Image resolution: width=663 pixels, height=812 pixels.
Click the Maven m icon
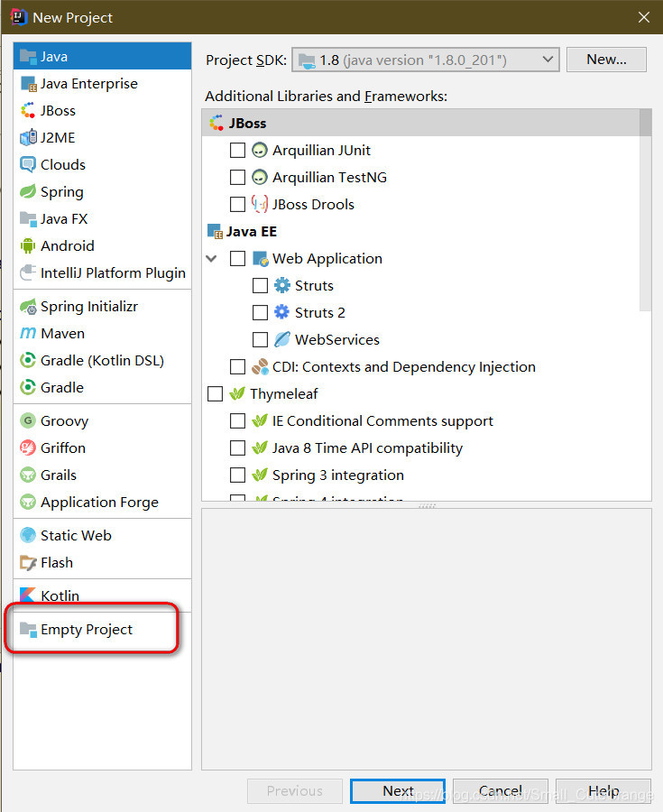[28, 333]
